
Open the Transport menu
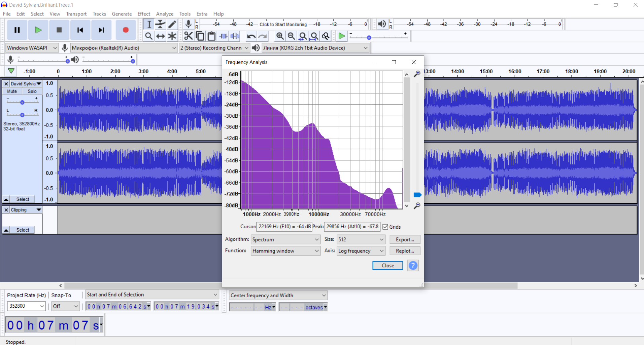click(x=76, y=14)
